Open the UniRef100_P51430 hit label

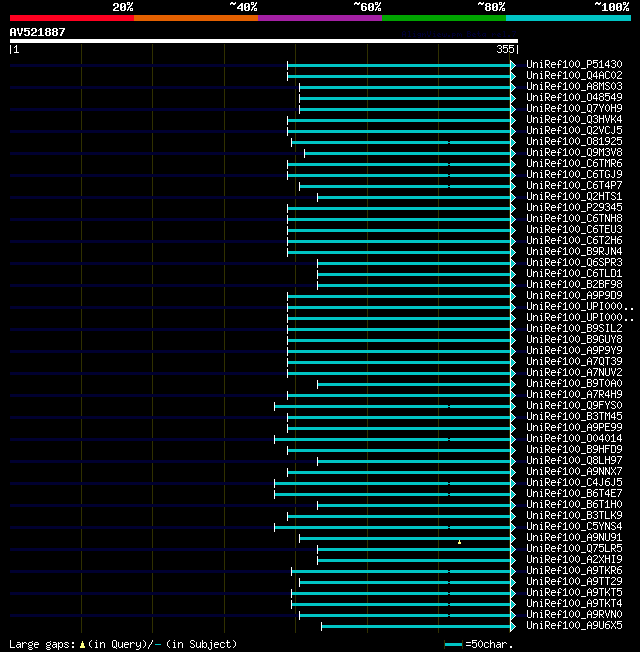point(574,64)
